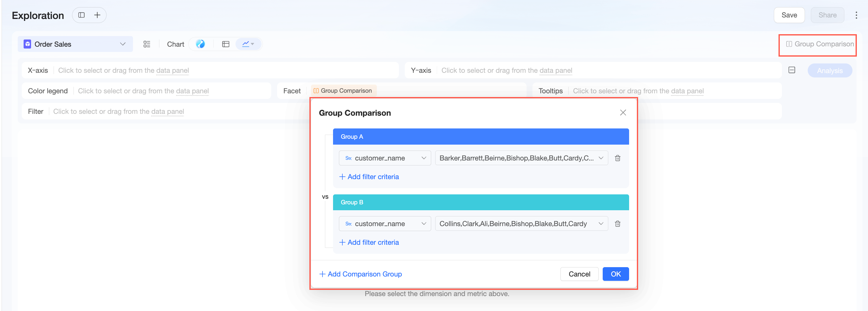
Task: Select the smart chart recommendation icon
Action: click(x=200, y=44)
